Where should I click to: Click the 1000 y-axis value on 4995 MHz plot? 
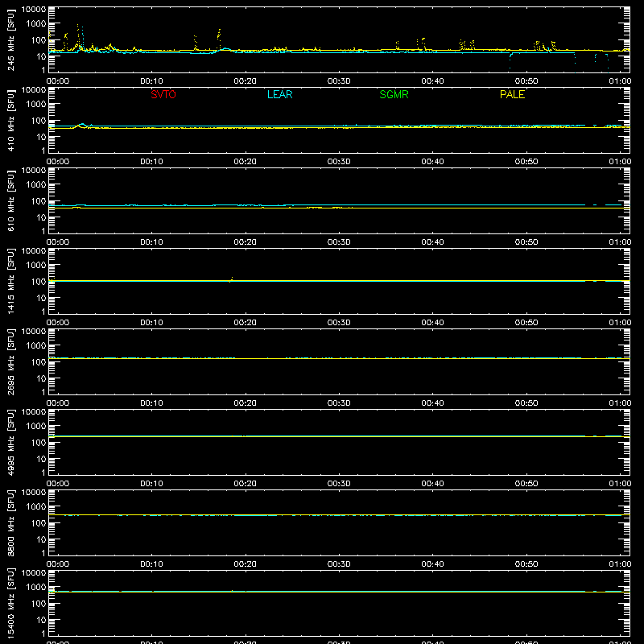(x=36, y=427)
